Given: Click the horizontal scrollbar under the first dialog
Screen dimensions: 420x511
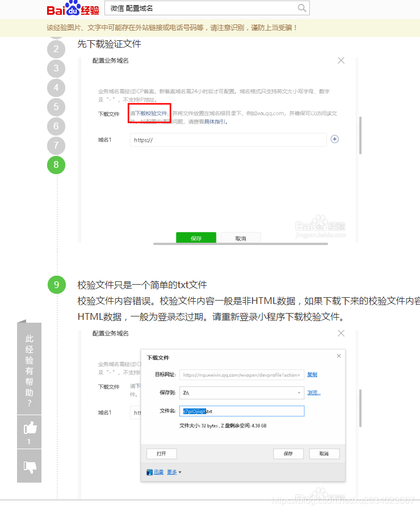Looking at the screenshot, I should pyautogui.click(x=240, y=243).
